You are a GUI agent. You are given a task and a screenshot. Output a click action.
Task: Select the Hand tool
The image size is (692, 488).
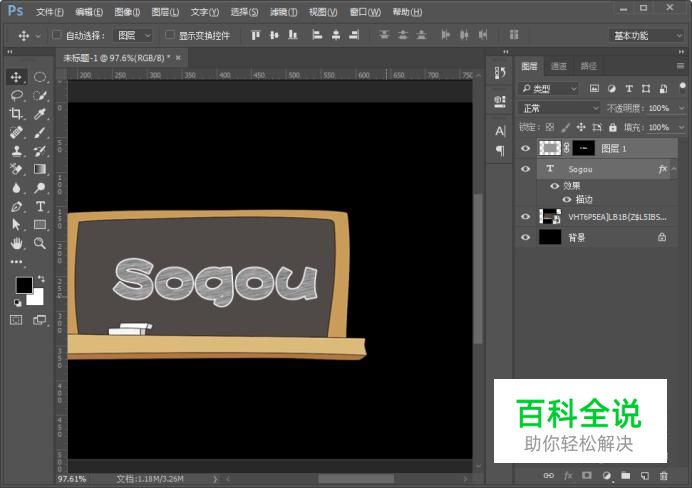(16, 243)
